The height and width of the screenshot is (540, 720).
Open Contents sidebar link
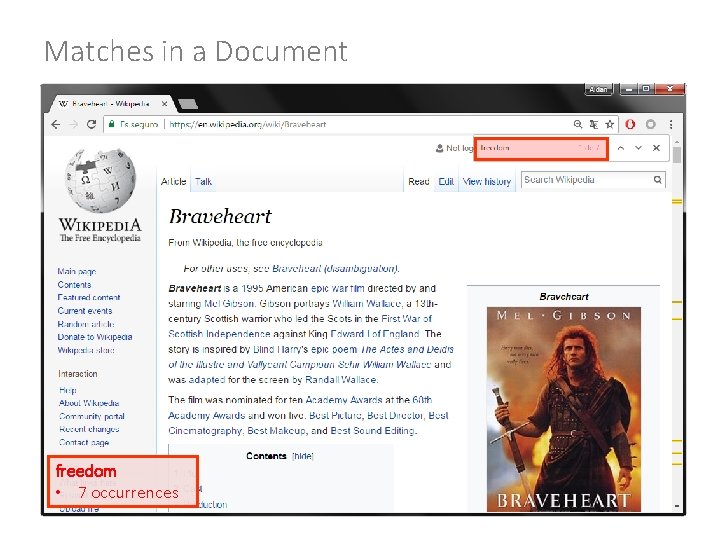74,285
